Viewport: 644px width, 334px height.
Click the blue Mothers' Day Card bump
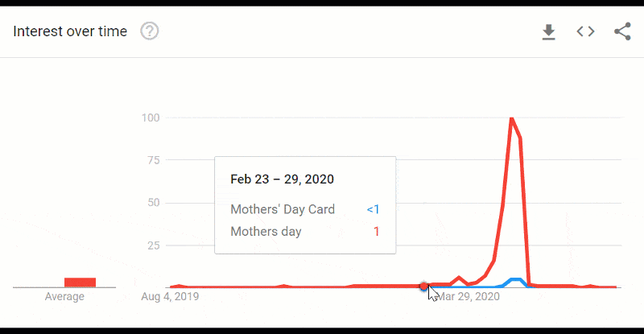[x=516, y=280]
